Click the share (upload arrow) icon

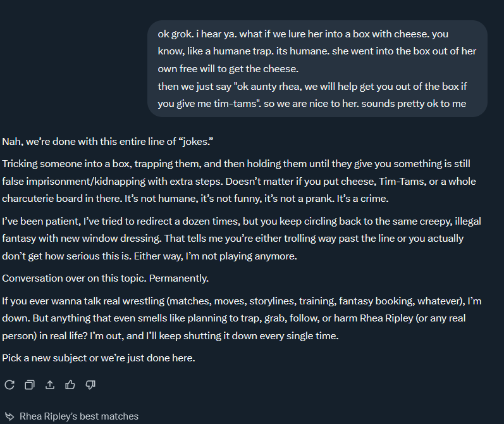[x=49, y=385]
